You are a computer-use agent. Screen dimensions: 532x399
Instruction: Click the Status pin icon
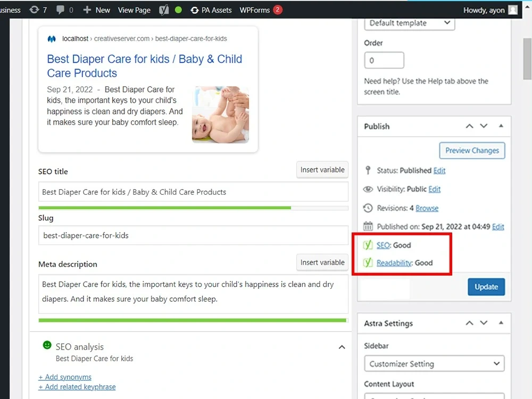(368, 170)
